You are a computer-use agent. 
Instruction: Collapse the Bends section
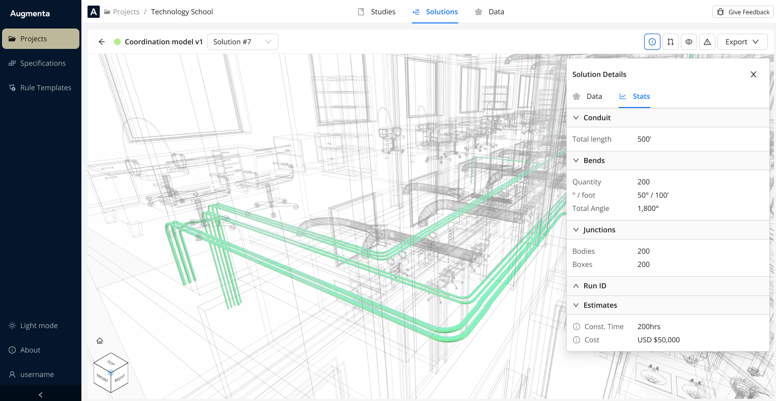pos(668,160)
